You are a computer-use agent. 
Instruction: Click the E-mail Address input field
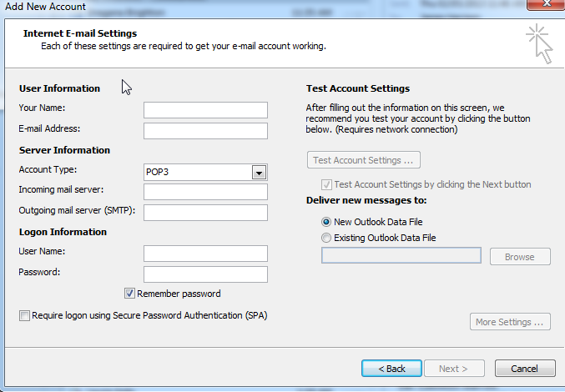pyautogui.click(x=205, y=131)
